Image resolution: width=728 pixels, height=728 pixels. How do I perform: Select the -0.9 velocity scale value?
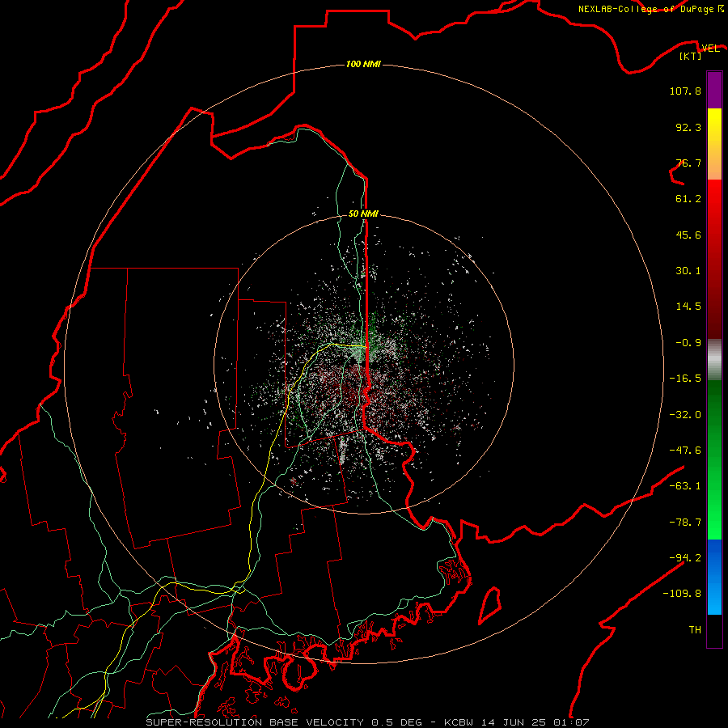coord(688,343)
